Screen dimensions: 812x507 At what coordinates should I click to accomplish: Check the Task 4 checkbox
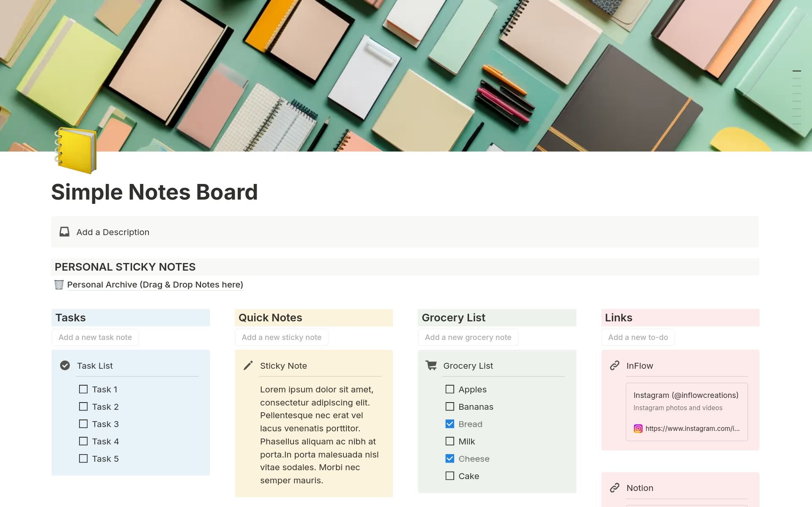pos(83,441)
